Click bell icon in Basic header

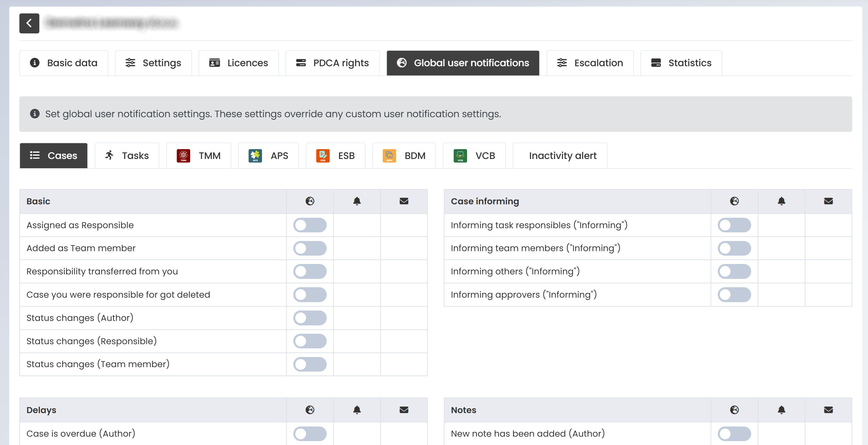click(357, 201)
